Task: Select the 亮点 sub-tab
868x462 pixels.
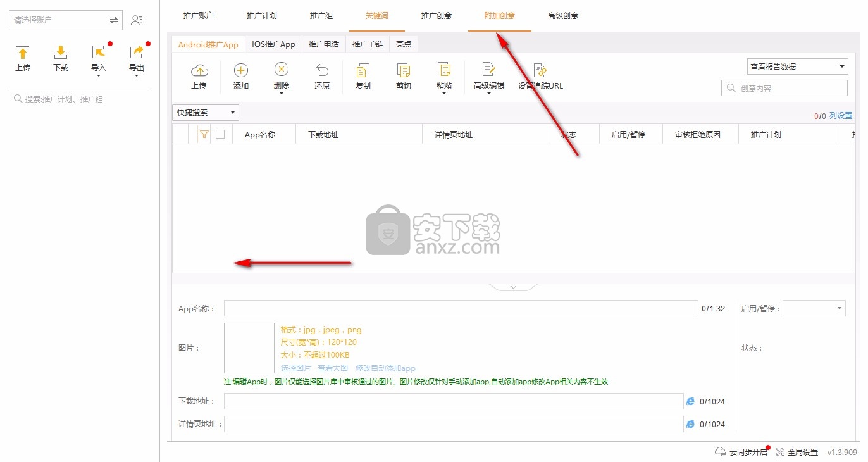Action: (x=404, y=44)
